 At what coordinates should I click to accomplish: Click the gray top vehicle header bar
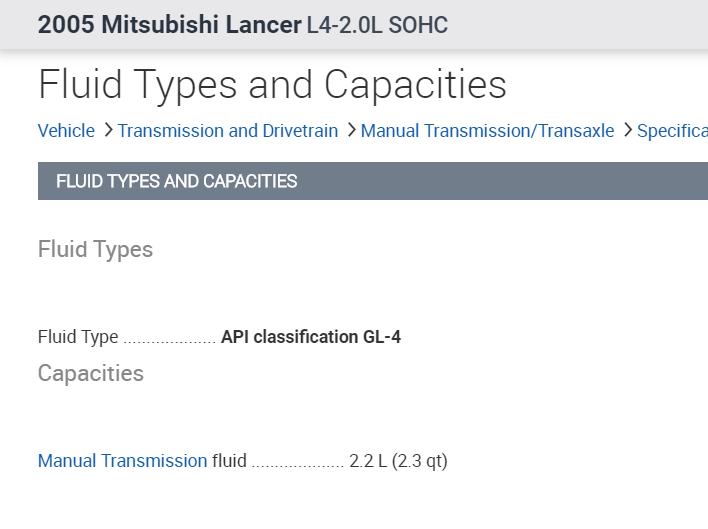[580, 25]
